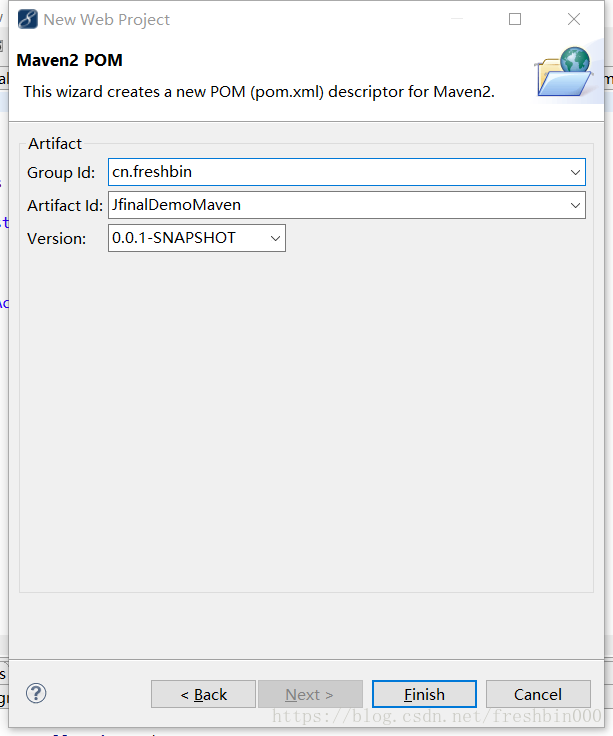Select the Version field showing 0.0.1-SNAPSHOT
613x736 pixels.
(197, 238)
